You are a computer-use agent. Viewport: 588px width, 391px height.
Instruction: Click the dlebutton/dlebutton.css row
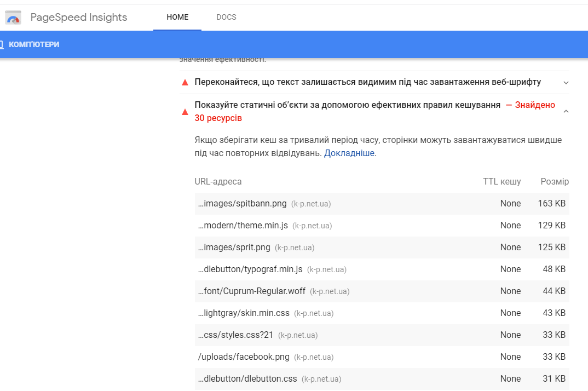point(247,379)
